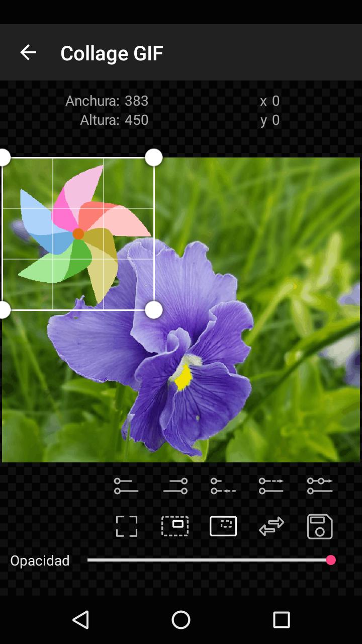
Task: Select the bottom-left crop handle
Action: (3, 310)
